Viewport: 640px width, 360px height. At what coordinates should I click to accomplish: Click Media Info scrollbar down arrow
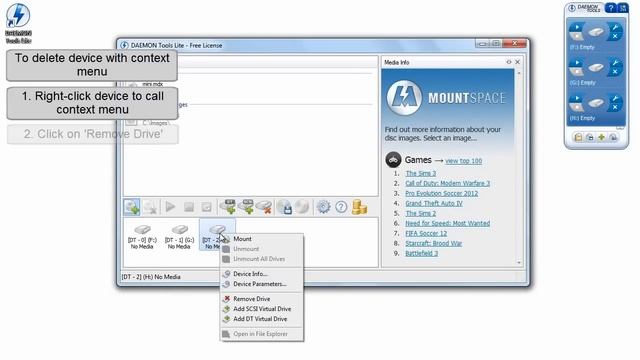(519, 263)
